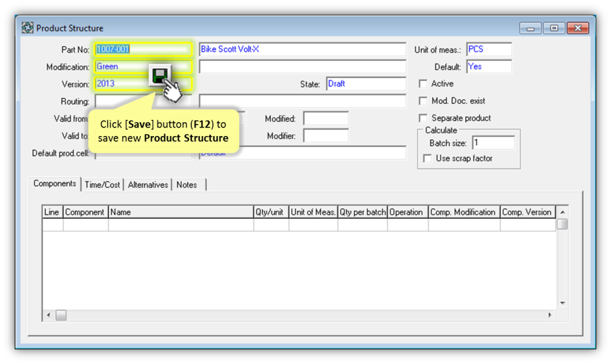Click the vertical scrollbar thumb
Viewport: 611px width, 364px height.
coord(562,224)
